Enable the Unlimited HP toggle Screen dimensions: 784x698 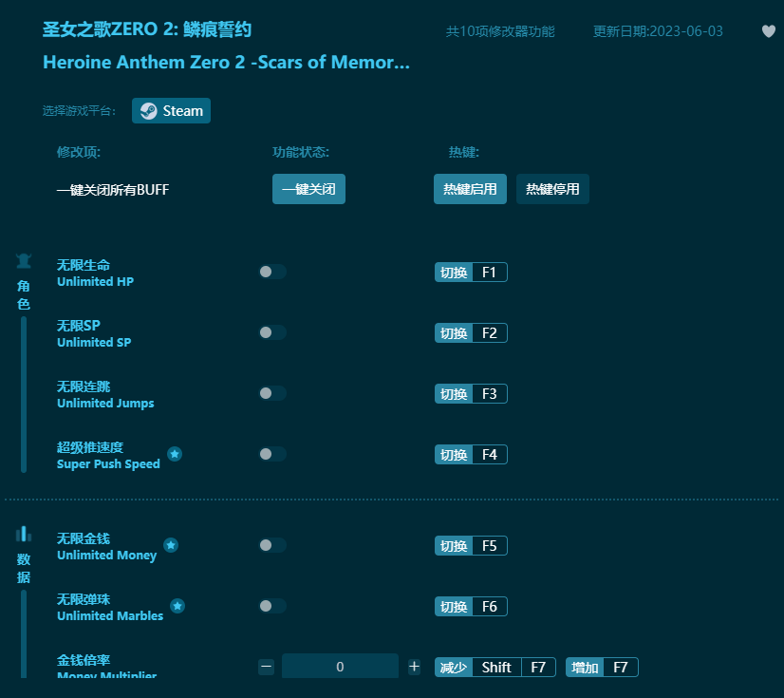click(x=272, y=272)
